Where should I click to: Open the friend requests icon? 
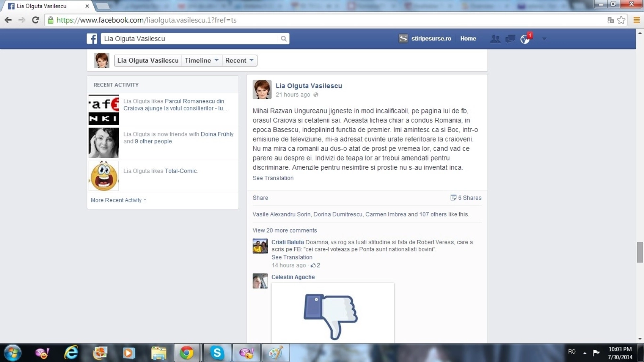pos(495,39)
